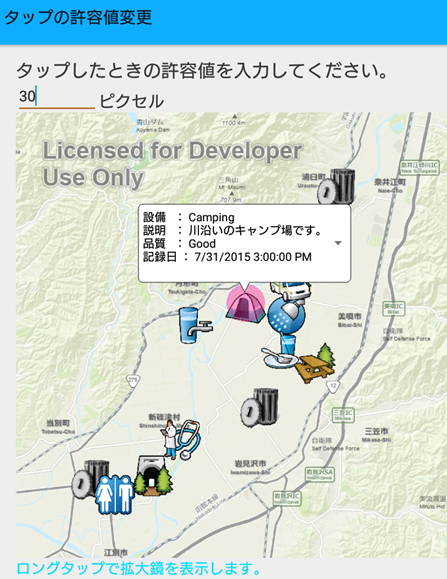
Task: Click the 設備 : Camping popup line
Action: pyautogui.click(x=189, y=217)
